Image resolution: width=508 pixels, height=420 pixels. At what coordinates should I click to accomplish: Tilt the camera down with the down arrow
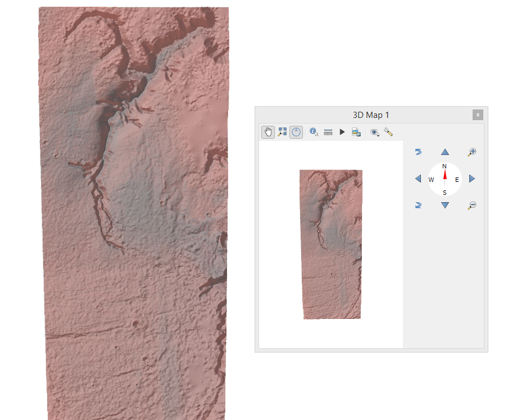444,204
